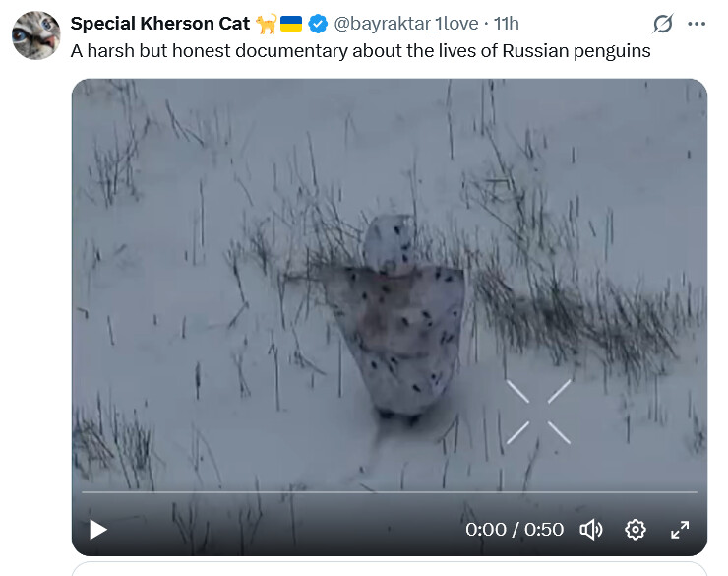Mute the video with the speaker icon
This screenshot has height=576, width=728.
tap(591, 530)
